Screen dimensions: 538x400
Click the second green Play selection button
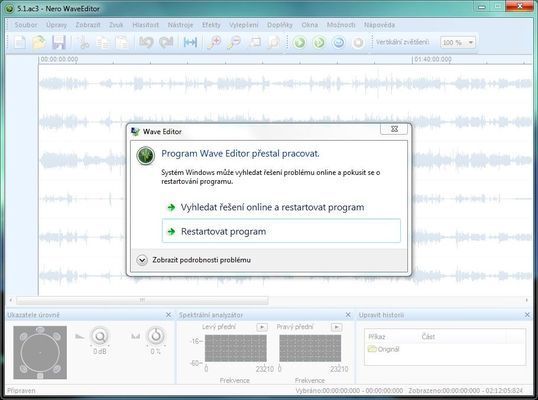click(319, 43)
